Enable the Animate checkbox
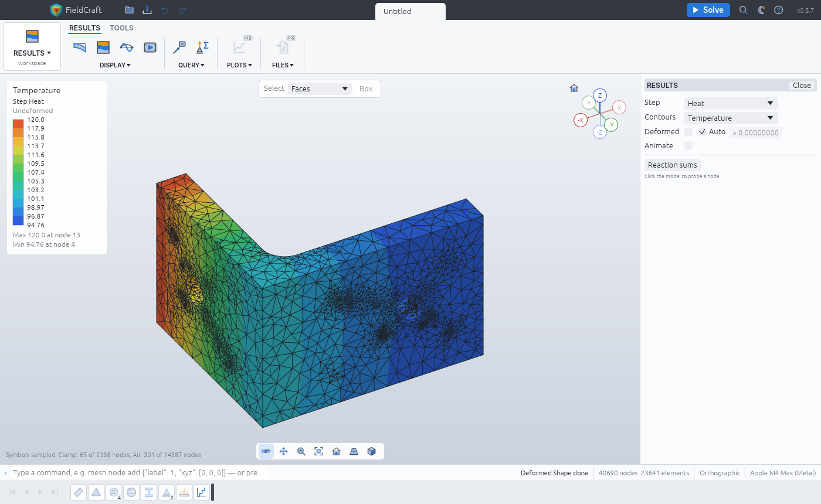 pyautogui.click(x=688, y=145)
